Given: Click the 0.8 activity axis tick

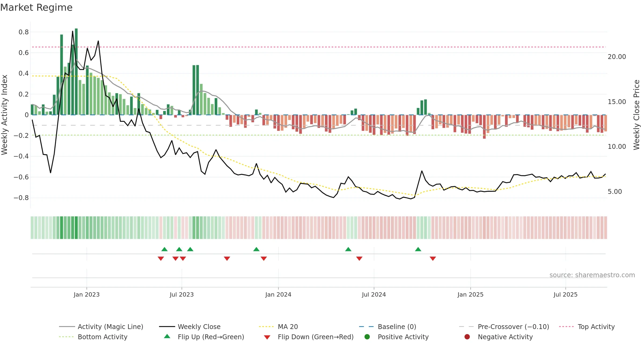Looking at the screenshot, I should pos(24,32).
